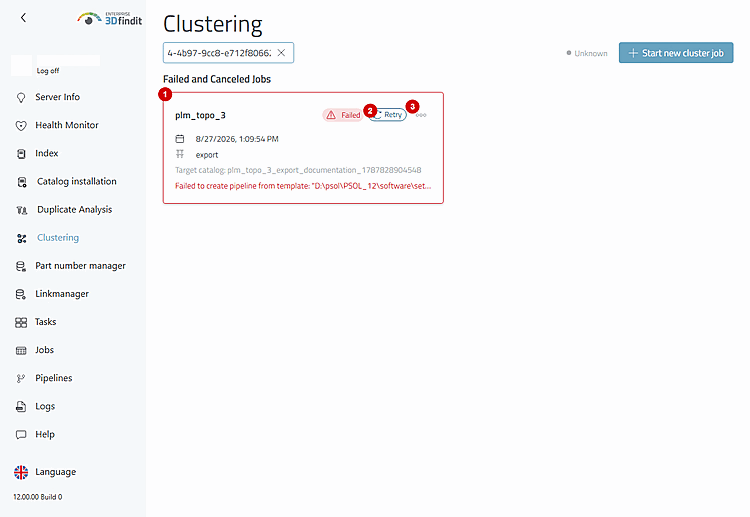Click the user avatar placeholder
The width and height of the screenshot is (750, 517).
(22, 65)
